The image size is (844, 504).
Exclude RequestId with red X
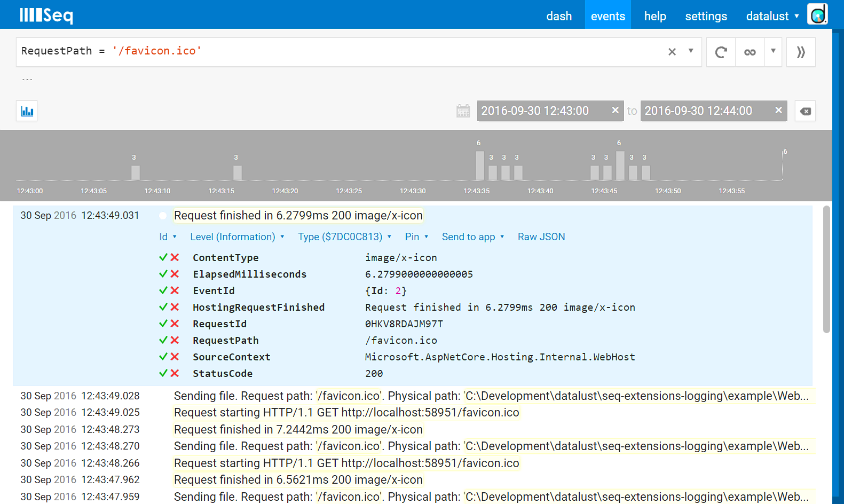[175, 324]
